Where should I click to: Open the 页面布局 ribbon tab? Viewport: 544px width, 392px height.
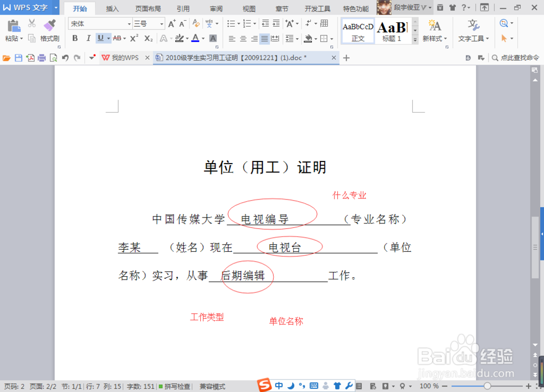click(148, 9)
